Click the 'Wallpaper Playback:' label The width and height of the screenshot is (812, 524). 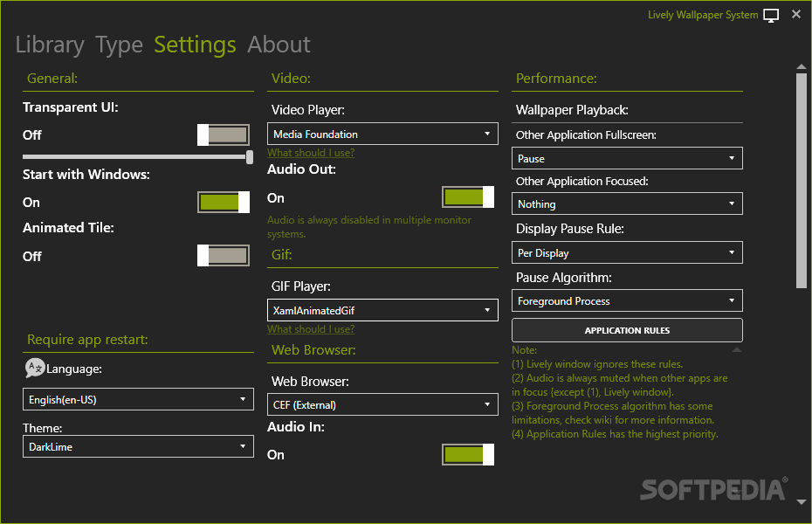pyautogui.click(x=572, y=110)
